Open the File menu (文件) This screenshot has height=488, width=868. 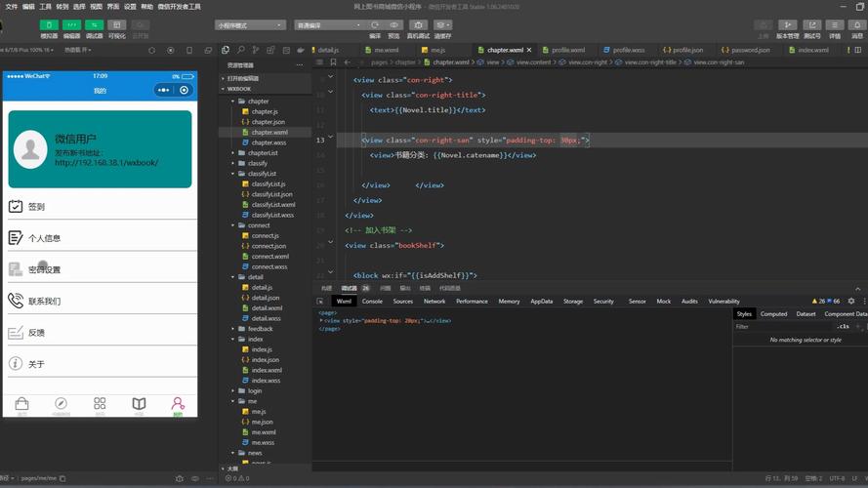[x=11, y=7]
